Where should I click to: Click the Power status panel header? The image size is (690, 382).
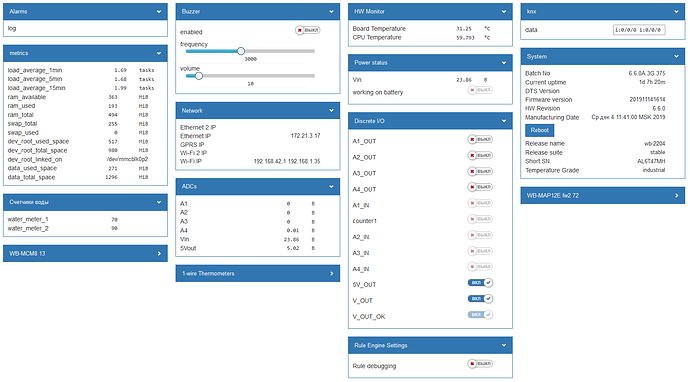point(430,63)
